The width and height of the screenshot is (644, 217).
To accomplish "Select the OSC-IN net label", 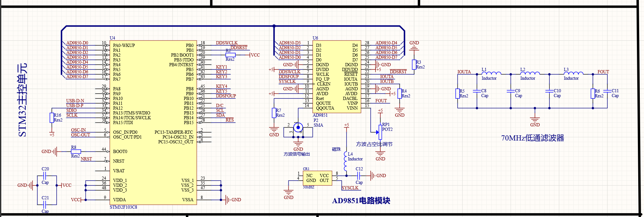I will [78, 130].
